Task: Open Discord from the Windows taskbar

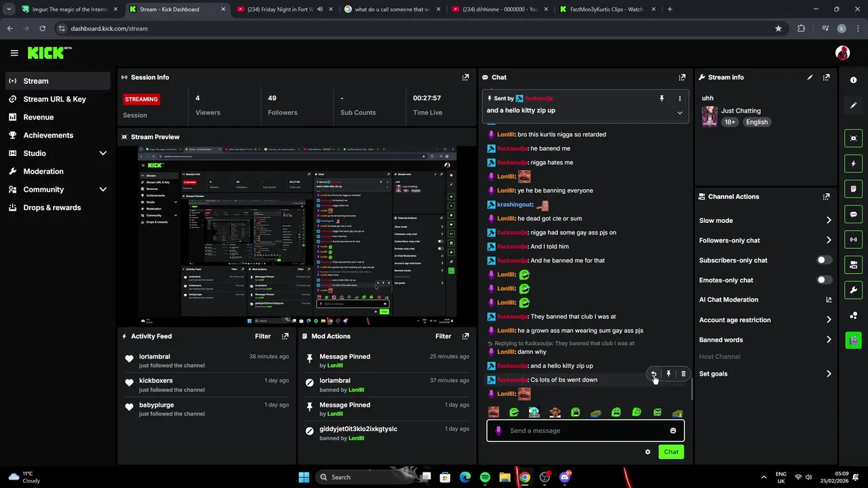Action: 565,477
